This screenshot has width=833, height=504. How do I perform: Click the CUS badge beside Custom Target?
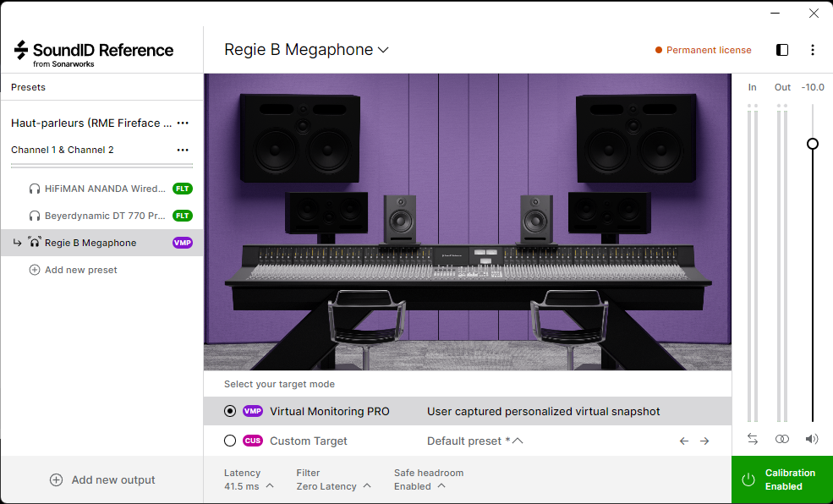click(253, 441)
